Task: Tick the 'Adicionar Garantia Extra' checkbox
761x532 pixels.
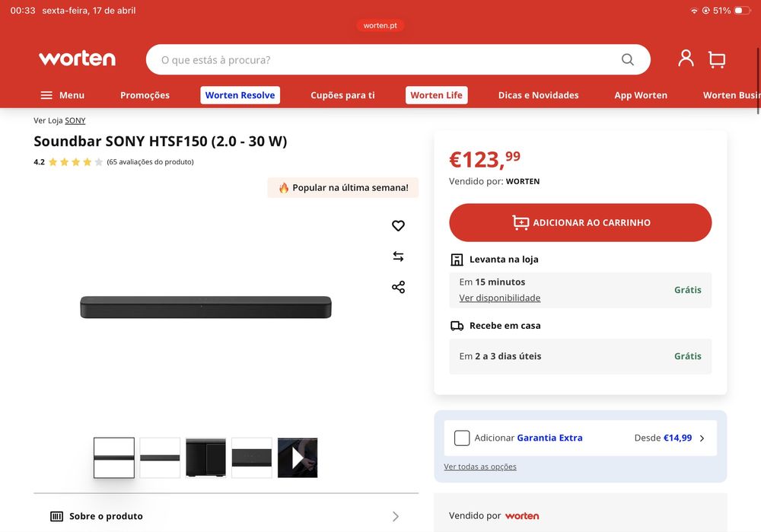Action: pos(462,438)
